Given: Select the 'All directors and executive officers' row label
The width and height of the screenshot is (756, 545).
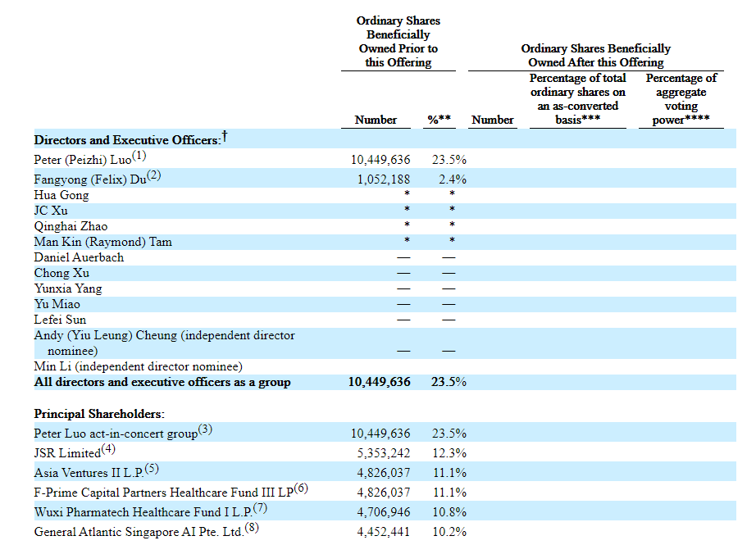Looking at the screenshot, I should point(162,382).
